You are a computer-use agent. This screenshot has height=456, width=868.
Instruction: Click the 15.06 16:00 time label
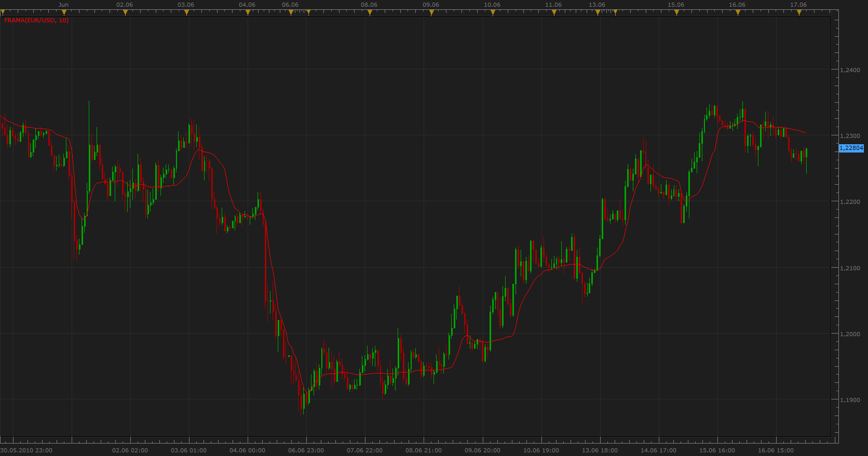coord(717,450)
